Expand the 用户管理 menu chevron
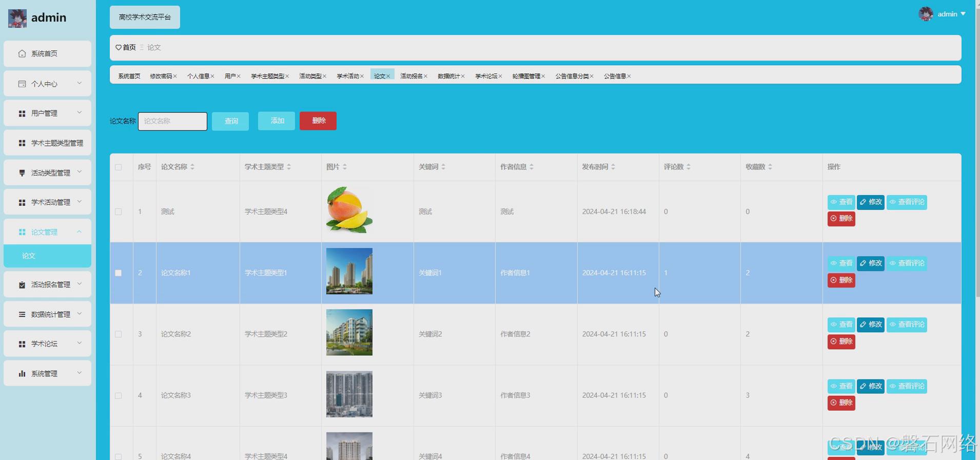 pyautogui.click(x=79, y=112)
